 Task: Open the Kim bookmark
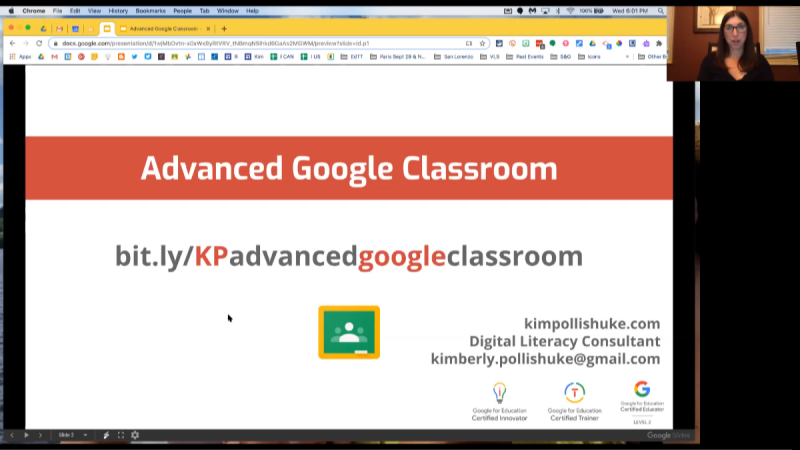[254, 57]
